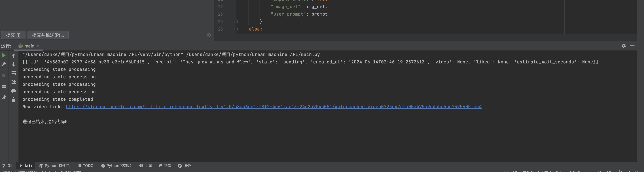
Task: Print console output with printer icon
Action: pos(13,91)
